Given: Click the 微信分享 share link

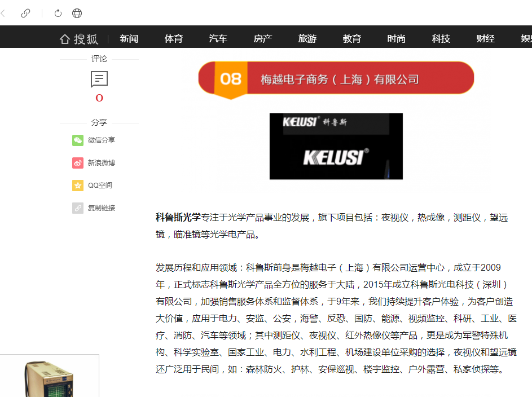Looking at the screenshot, I should 102,140.
